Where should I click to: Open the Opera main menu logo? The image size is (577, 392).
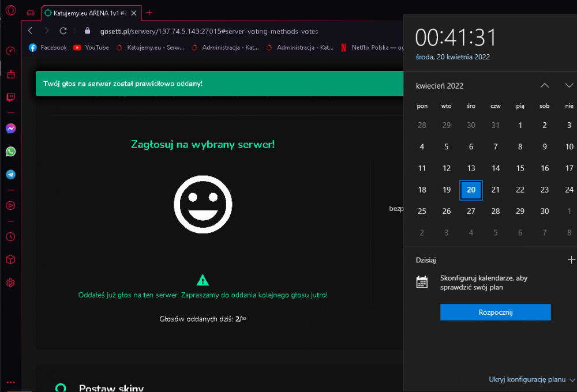(10, 10)
